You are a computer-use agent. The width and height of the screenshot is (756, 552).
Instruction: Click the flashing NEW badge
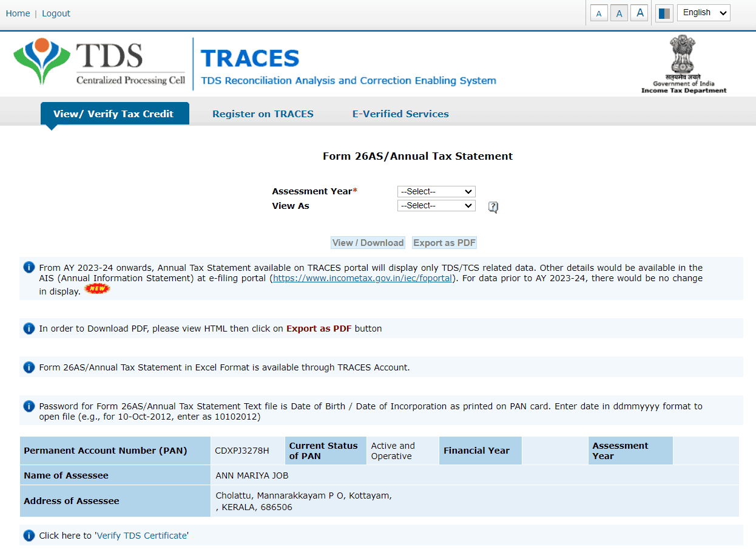[97, 289]
